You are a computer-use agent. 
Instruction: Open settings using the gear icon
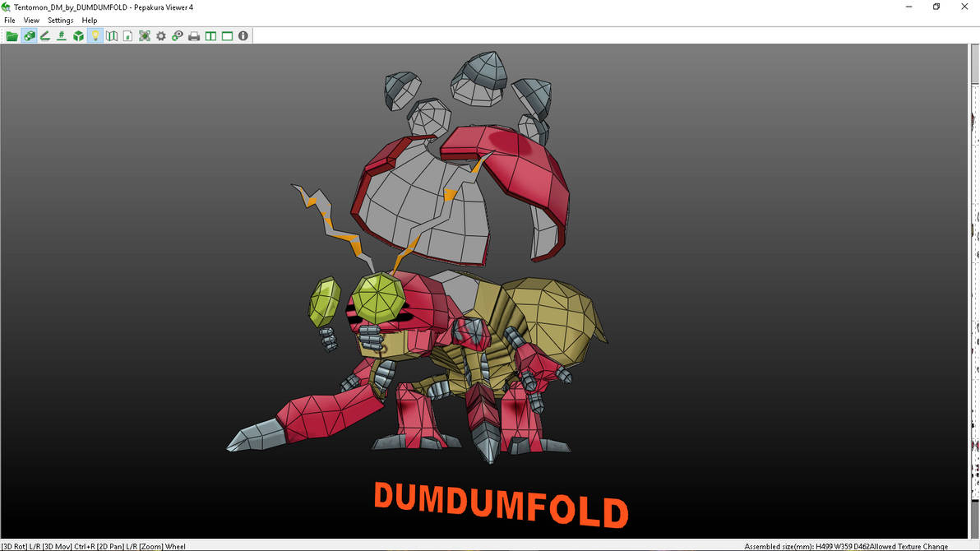[160, 35]
